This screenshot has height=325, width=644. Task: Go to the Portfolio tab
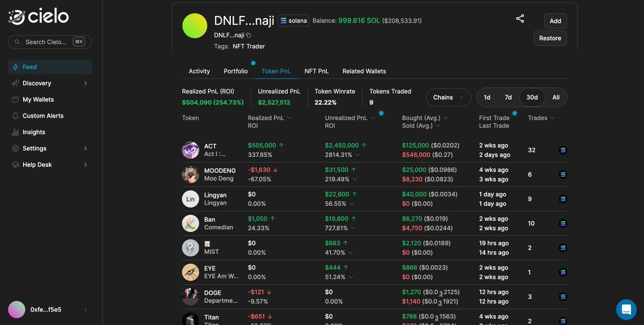tap(236, 71)
